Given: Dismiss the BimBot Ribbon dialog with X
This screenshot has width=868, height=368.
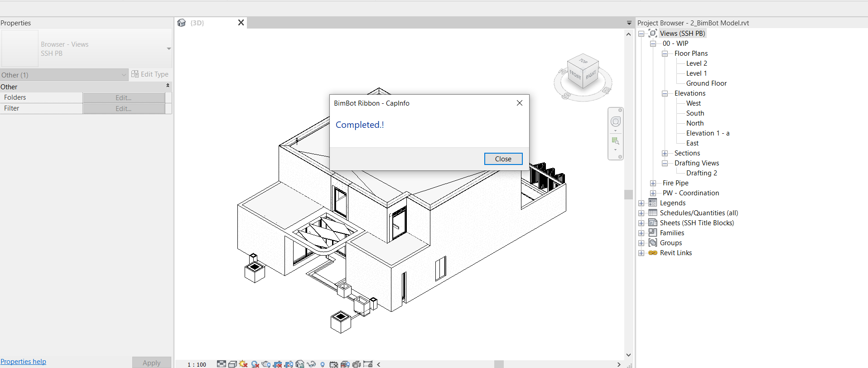Looking at the screenshot, I should click(520, 103).
